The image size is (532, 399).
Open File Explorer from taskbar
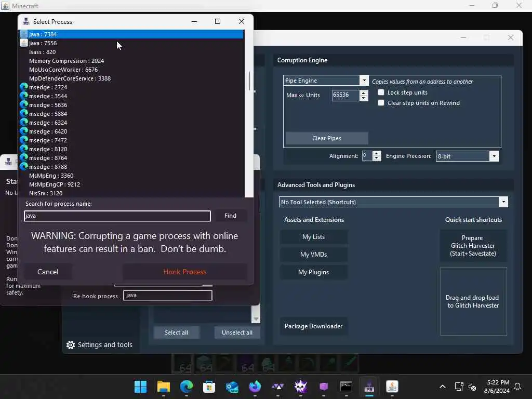164,387
